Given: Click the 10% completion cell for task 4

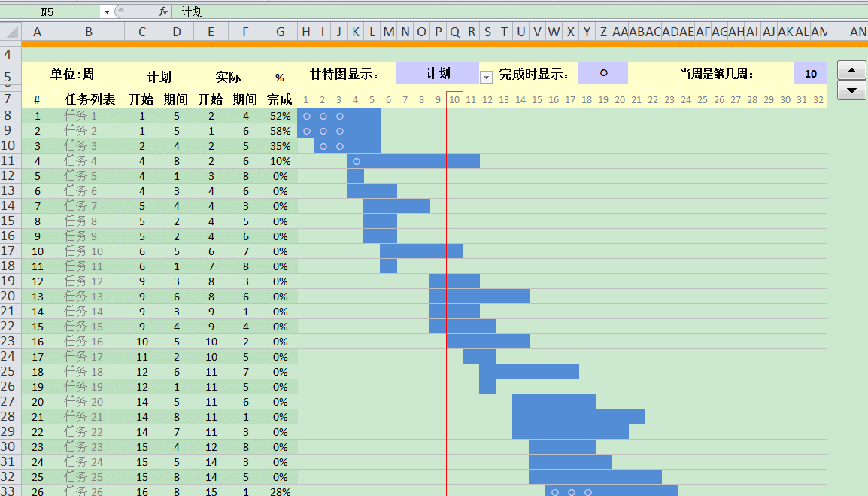Looking at the screenshot, I should (280, 161).
